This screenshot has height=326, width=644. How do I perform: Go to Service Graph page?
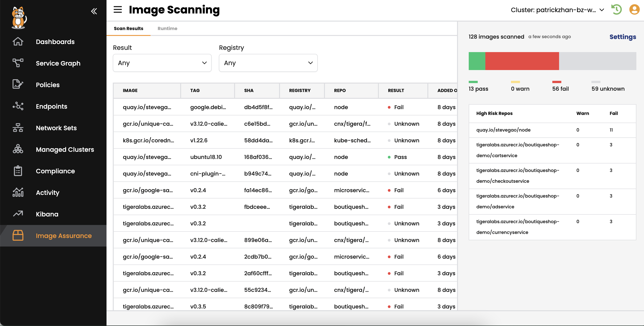pos(58,63)
